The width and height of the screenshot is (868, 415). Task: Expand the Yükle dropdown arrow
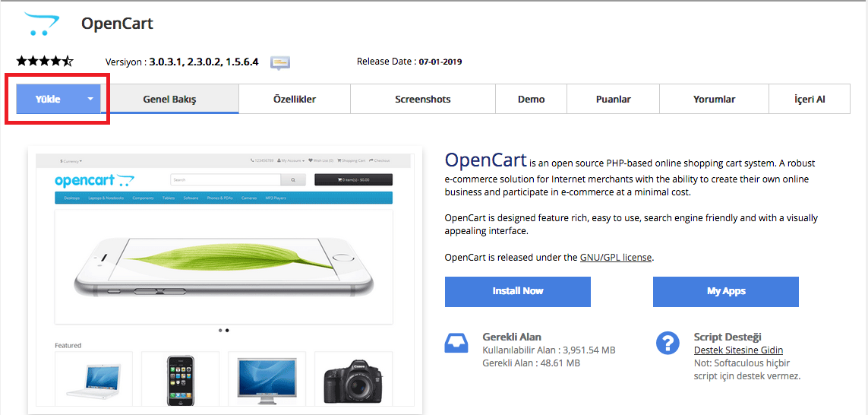(90, 99)
